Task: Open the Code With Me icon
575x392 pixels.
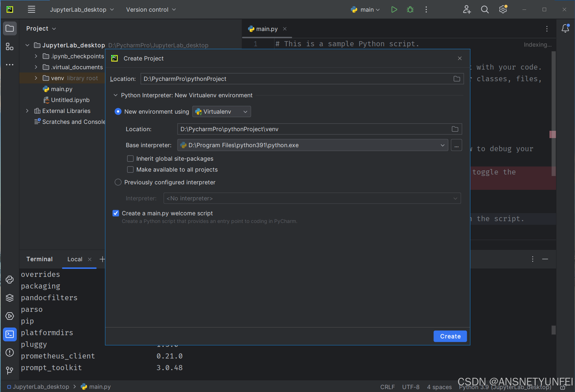Action: coord(467,9)
